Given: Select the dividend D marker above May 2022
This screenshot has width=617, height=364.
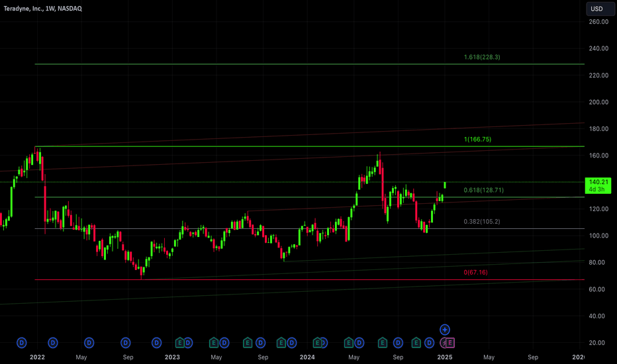Looking at the screenshot, I should point(89,343).
